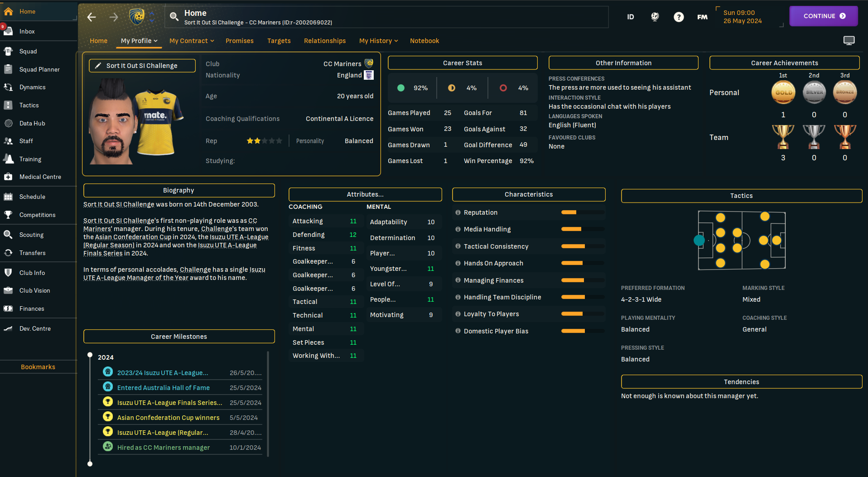Click the Bookmarks sidebar entry
This screenshot has width=868, height=477.
tap(38, 367)
